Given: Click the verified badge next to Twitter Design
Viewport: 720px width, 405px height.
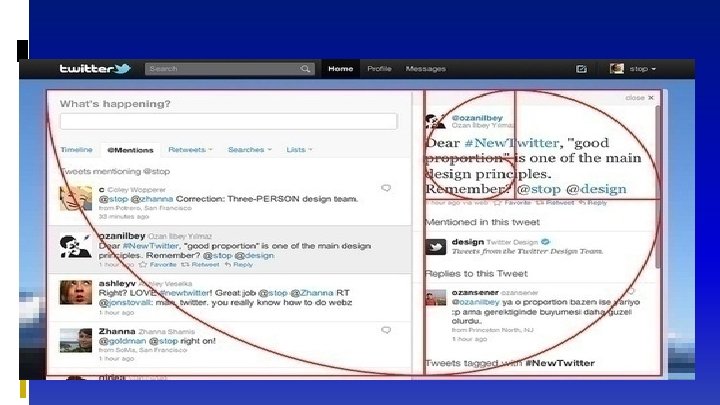Looking at the screenshot, I should [x=546, y=242].
